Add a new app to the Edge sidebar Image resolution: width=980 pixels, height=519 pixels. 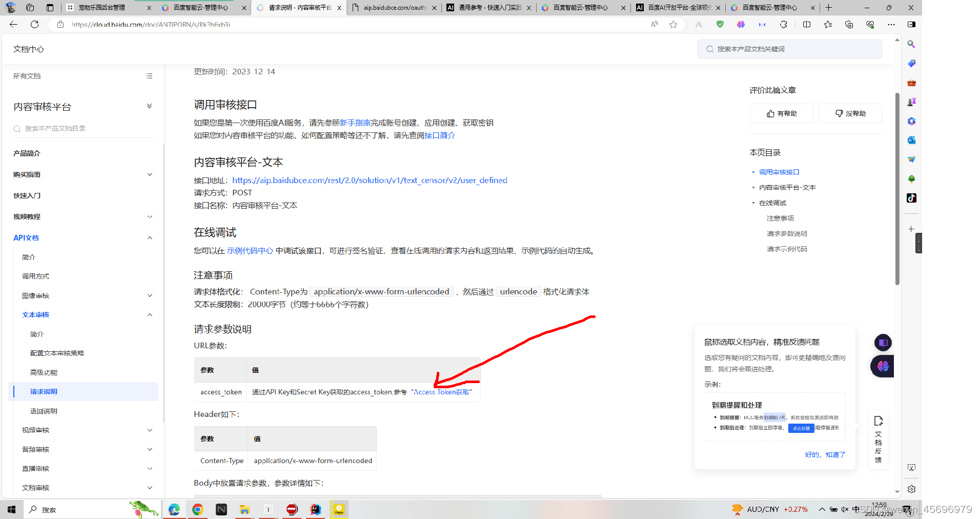(x=911, y=229)
